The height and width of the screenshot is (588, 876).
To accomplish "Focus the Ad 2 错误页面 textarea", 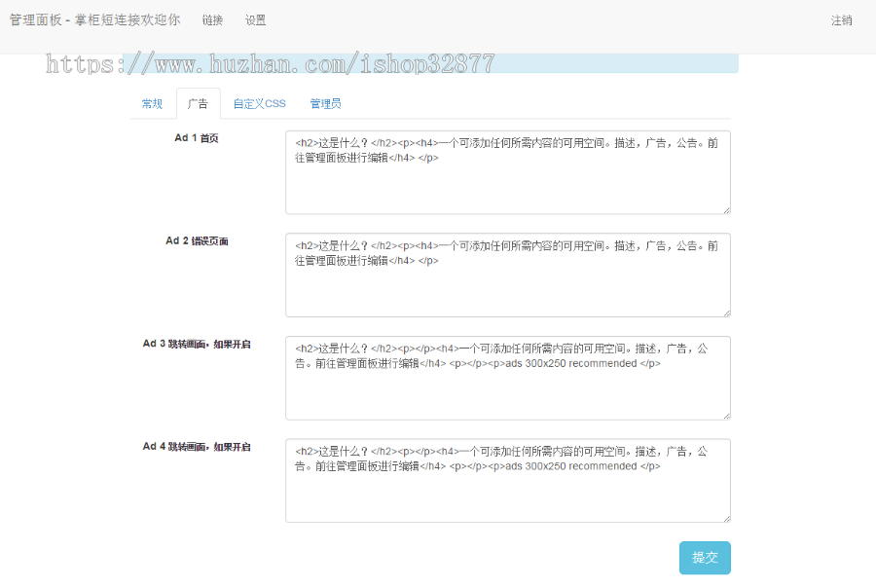I will 508,275.
